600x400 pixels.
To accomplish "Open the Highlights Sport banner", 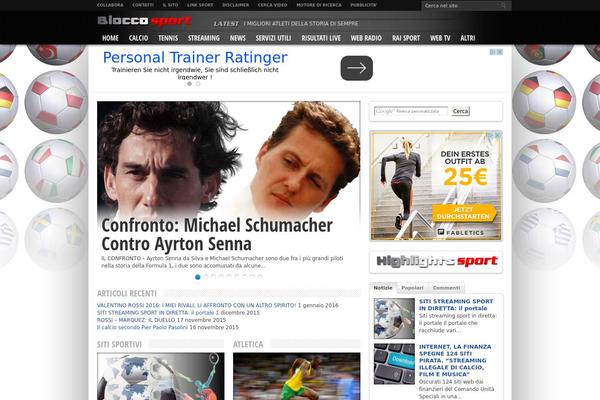I will click(x=436, y=262).
